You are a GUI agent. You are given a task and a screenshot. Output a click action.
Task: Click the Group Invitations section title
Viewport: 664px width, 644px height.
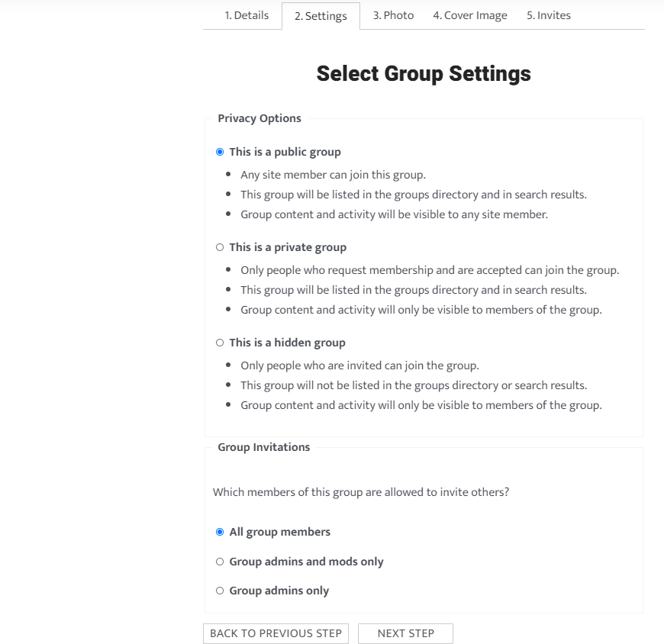click(x=264, y=447)
